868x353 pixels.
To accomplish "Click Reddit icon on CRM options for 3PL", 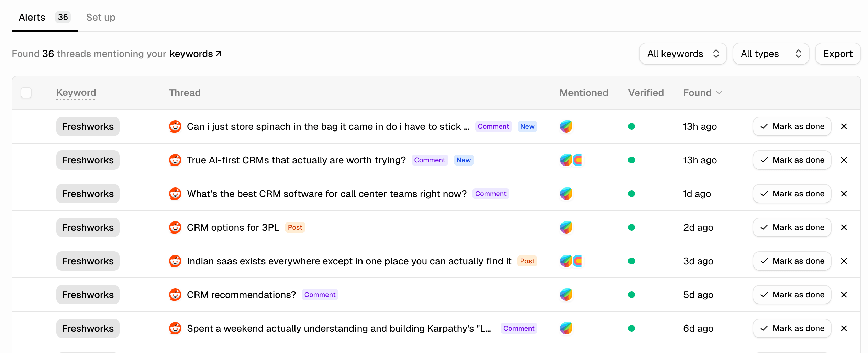I will (x=175, y=227).
